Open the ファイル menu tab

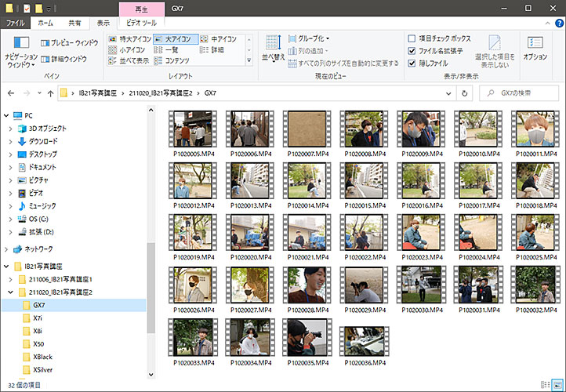pyautogui.click(x=15, y=24)
